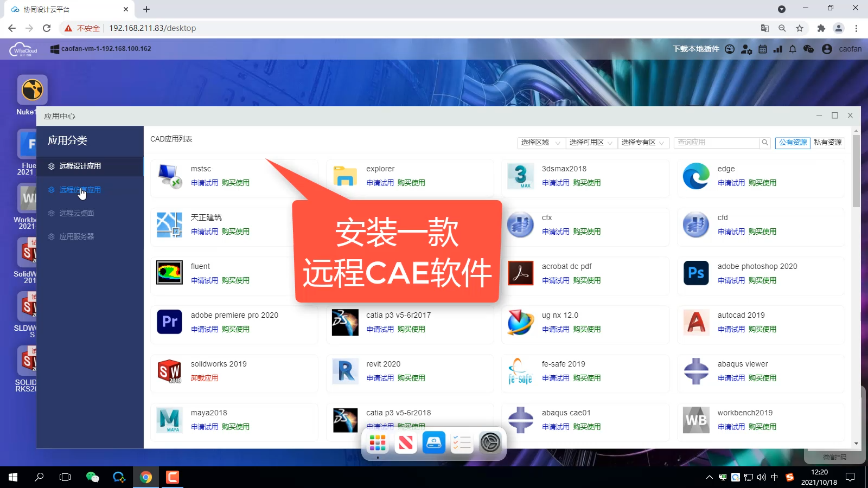Open the red news icon in dock
Viewport: 868px width, 488px height.
[x=406, y=444]
